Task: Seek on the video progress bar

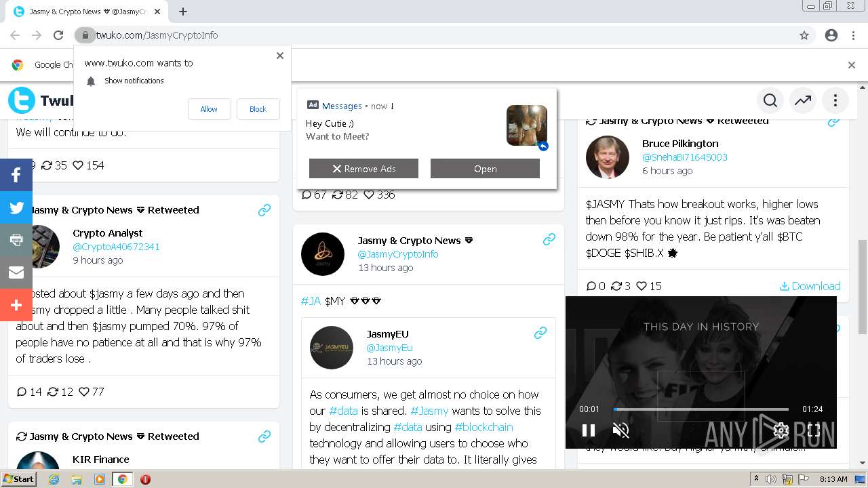Action: click(701, 409)
